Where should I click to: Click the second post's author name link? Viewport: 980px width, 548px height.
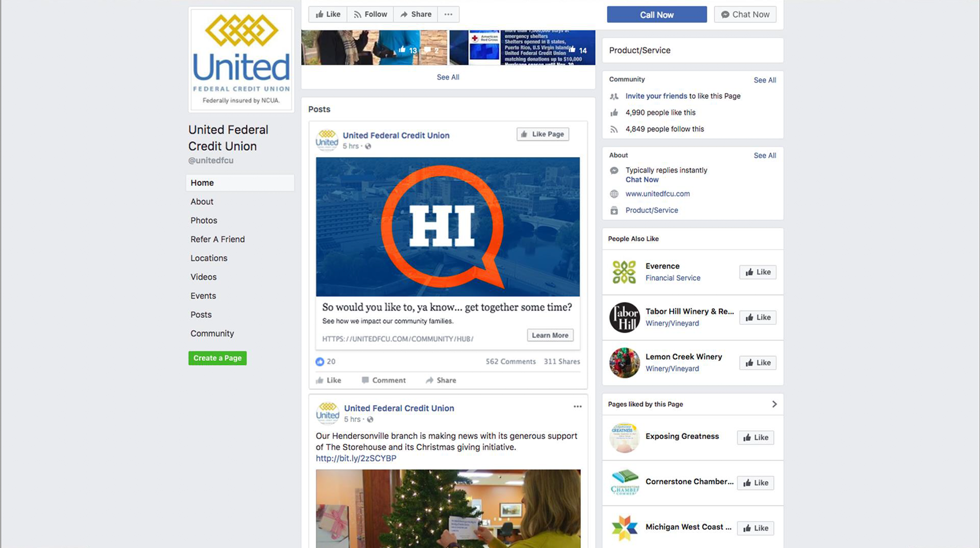(399, 408)
